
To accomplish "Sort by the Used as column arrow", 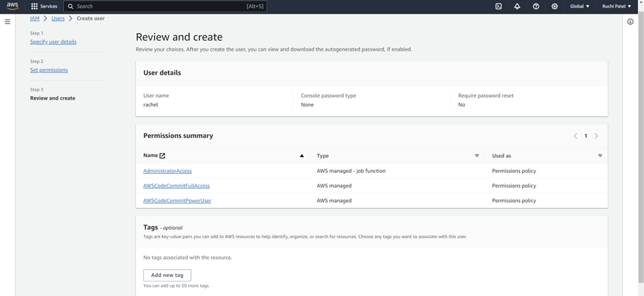I will 600,156.
